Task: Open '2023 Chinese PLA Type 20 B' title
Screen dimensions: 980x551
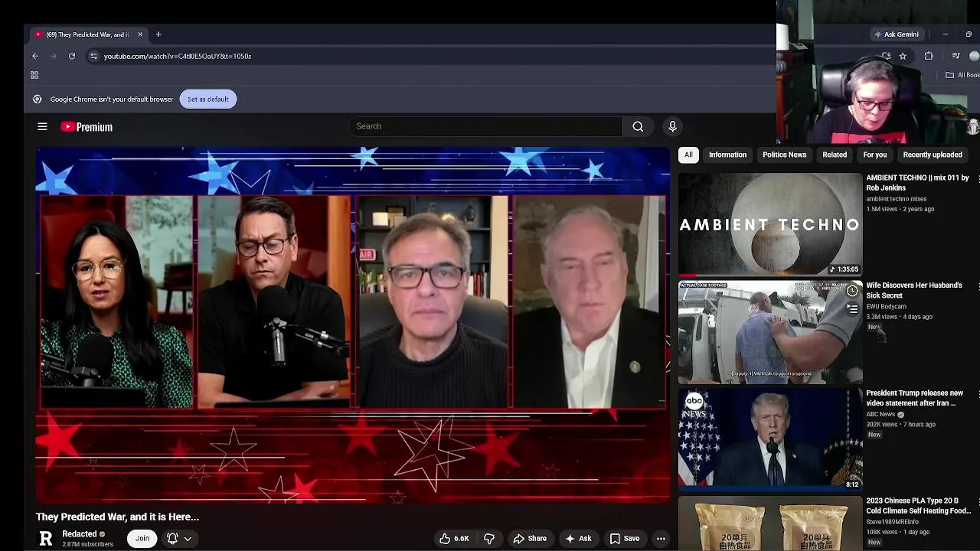Action: coord(918,506)
